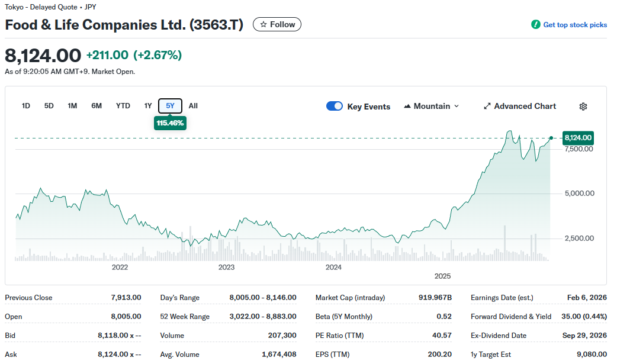Select the 1D time range

tap(26, 106)
